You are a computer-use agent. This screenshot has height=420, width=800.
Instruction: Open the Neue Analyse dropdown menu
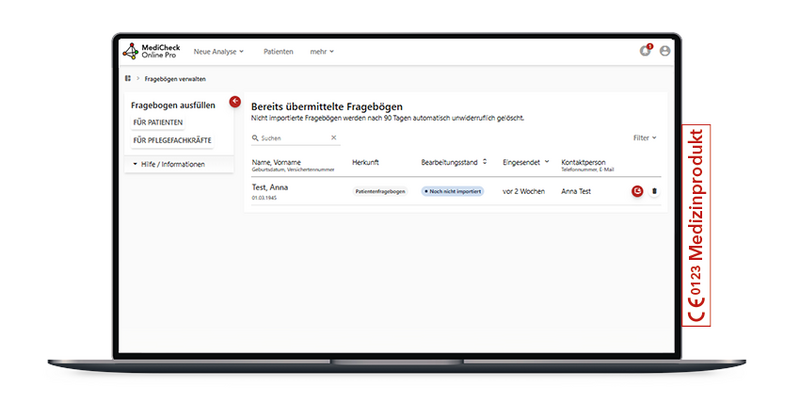[x=218, y=51]
